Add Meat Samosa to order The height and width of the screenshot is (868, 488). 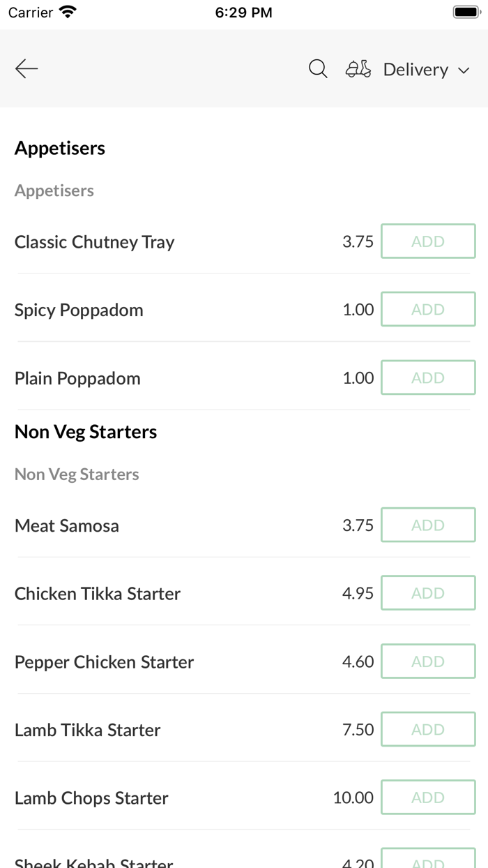428,525
